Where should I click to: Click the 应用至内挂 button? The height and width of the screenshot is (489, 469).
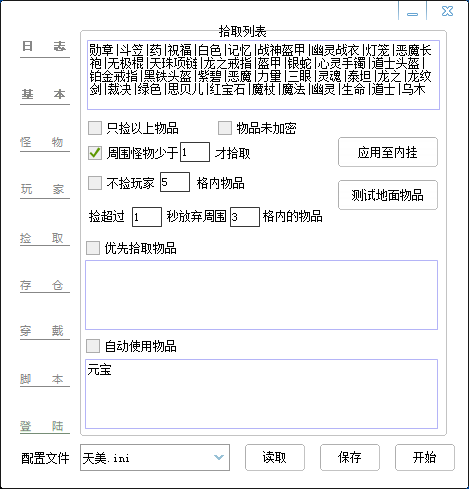click(x=388, y=152)
